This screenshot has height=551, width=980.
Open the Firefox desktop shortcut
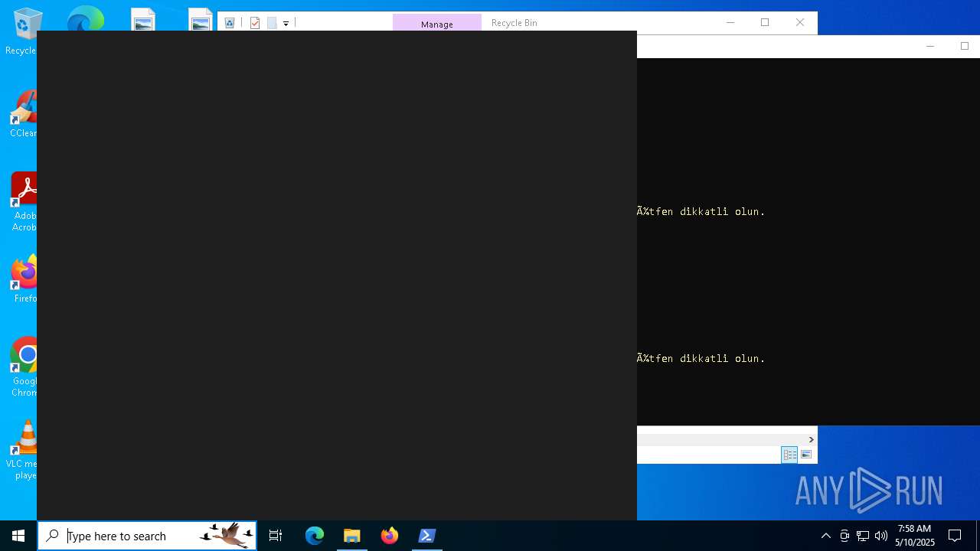[24, 279]
